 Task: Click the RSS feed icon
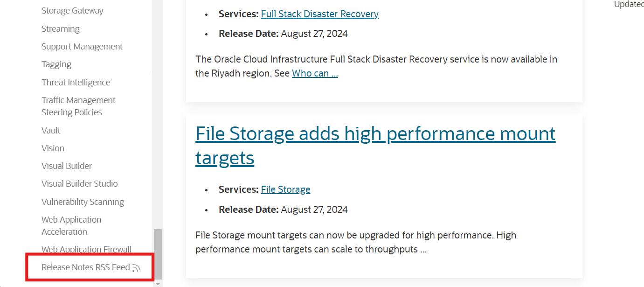tap(136, 268)
